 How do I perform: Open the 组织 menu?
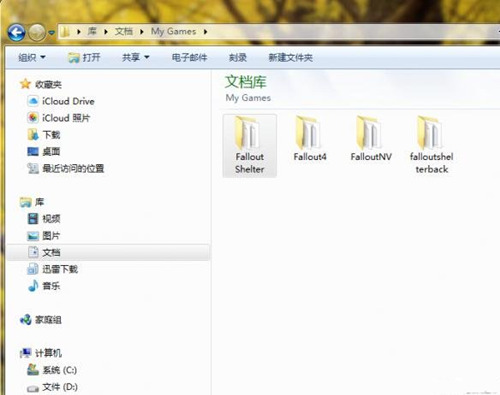point(32,57)
